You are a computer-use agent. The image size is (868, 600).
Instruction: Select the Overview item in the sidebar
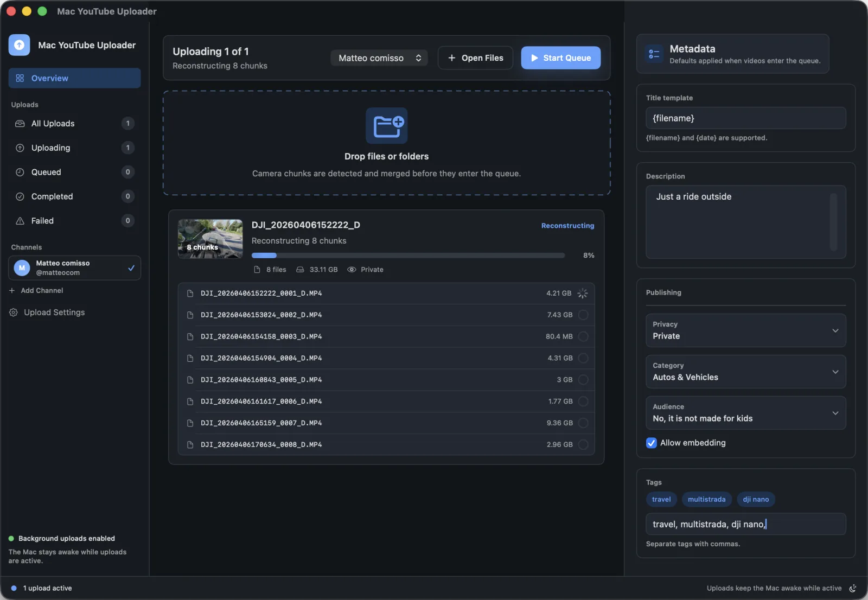[x=74, y=78]
